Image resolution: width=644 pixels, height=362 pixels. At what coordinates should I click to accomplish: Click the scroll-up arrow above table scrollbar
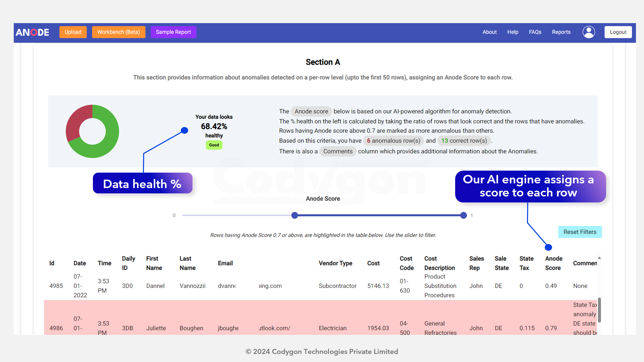(599, 258)
